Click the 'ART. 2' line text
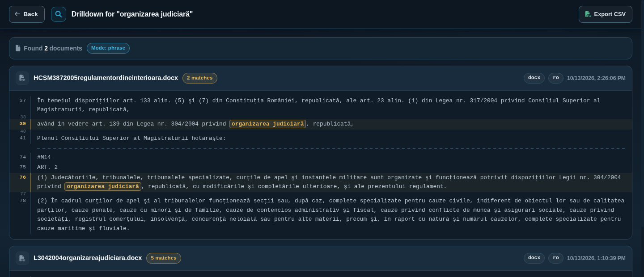 tap(47, 168)
